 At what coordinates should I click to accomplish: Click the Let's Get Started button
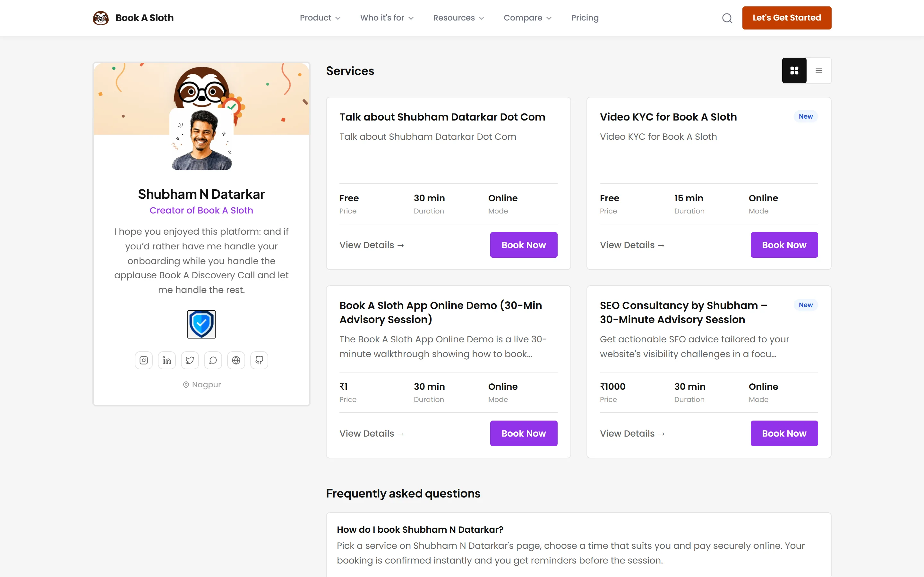787,18
